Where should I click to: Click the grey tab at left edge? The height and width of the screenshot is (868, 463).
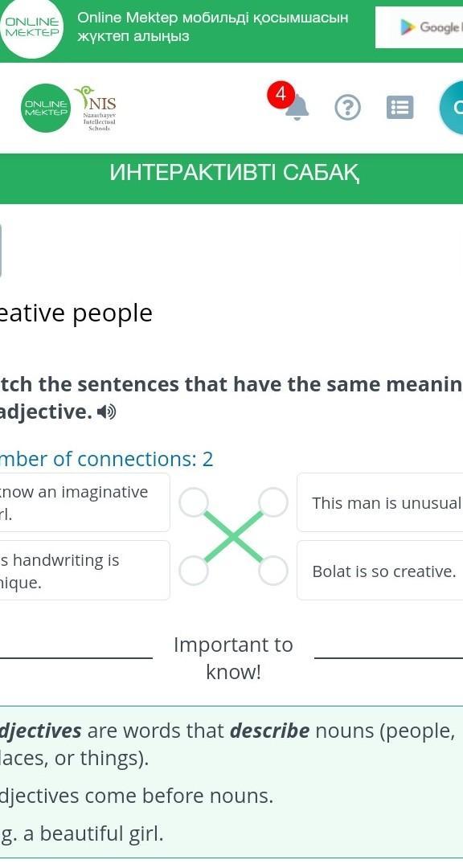[x=1, y=250]
